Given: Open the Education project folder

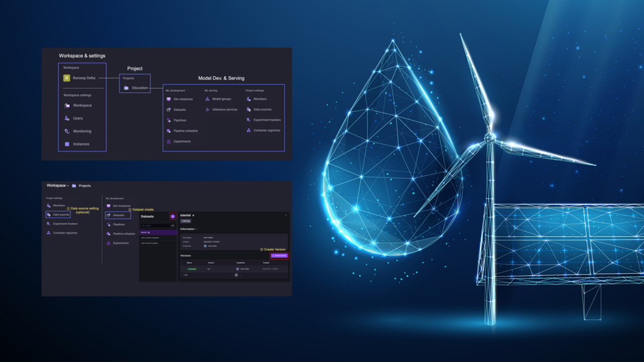Looking at the screenshot, I should pos(135,88).
